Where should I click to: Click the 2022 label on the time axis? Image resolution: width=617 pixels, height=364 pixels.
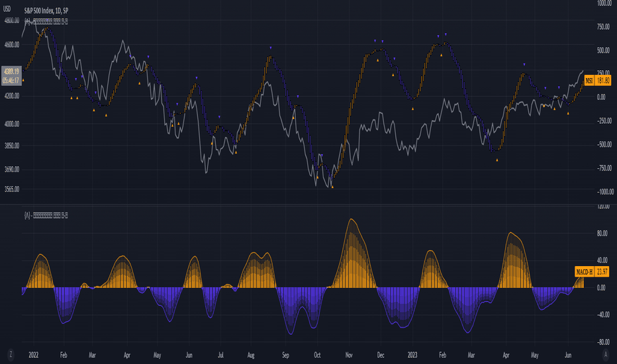[34, 355]
